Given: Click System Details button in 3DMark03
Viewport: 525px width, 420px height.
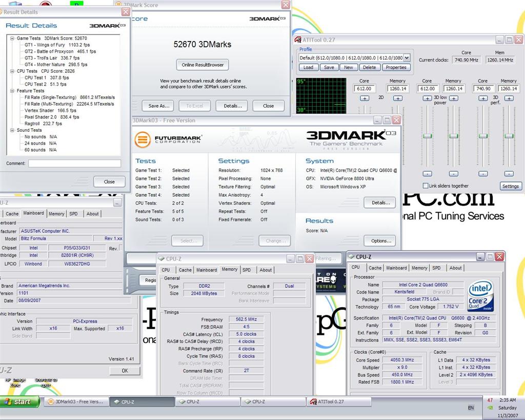Looking at the screenshot, I should click(381, 203).
